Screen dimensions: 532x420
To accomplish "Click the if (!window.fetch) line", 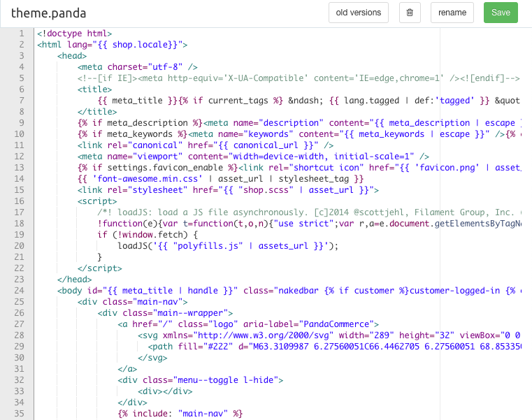I will pos(148,235).
